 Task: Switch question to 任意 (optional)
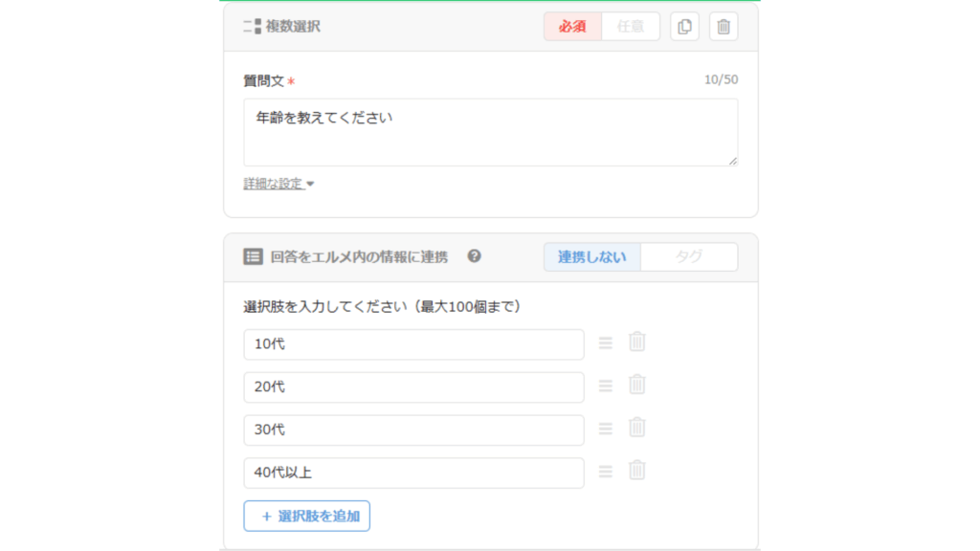(x=631, y=27)
